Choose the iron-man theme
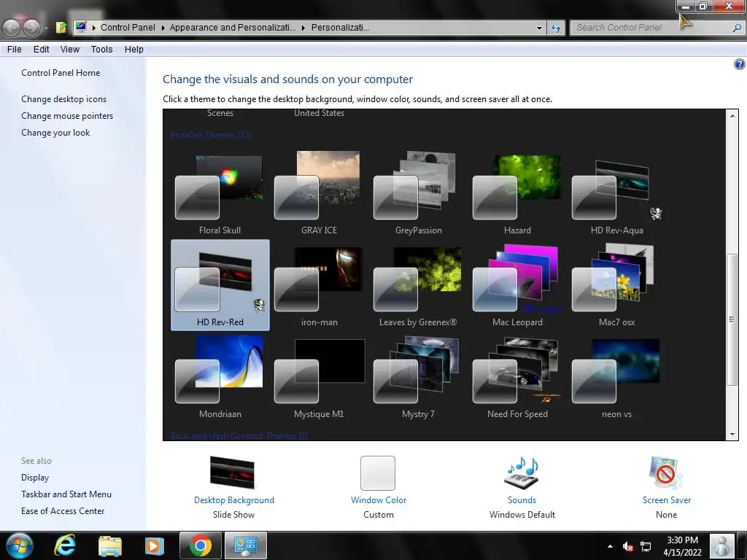The image size is (747, 560). 319,285
